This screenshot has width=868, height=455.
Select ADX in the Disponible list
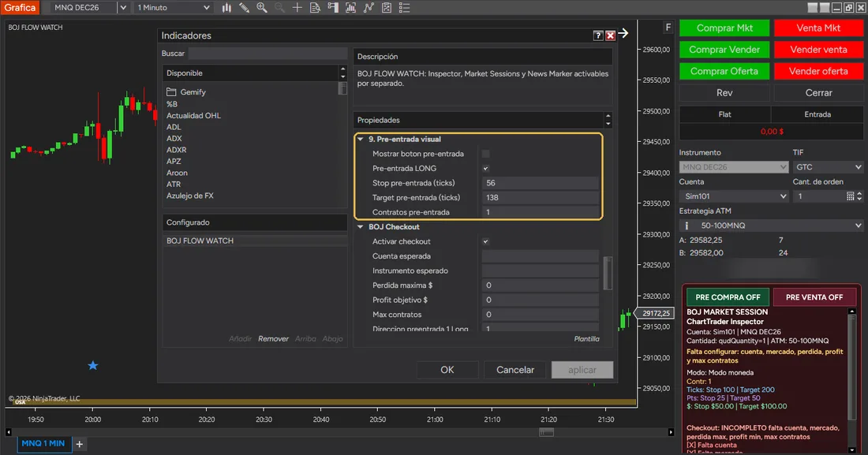point(174,138)
